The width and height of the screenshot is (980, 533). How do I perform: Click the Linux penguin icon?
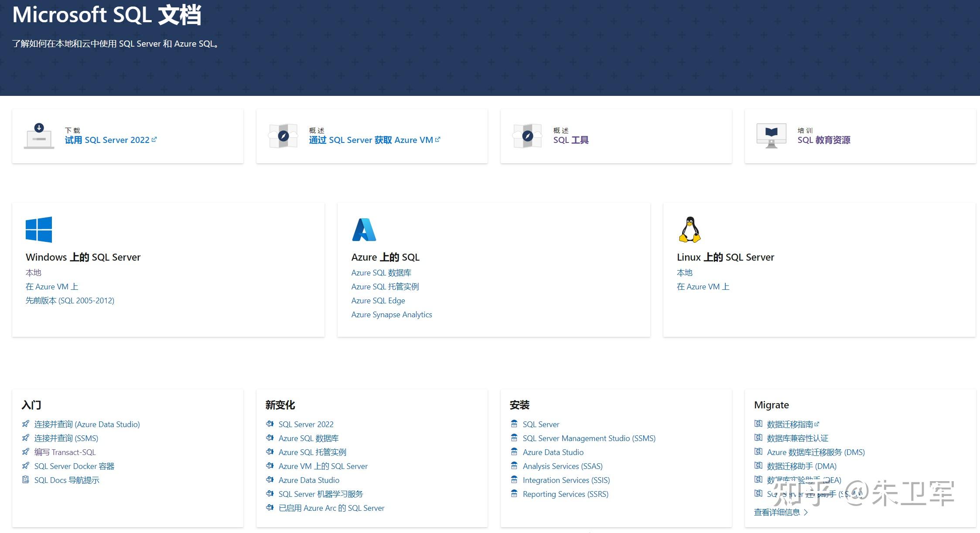tap(690, 230)
